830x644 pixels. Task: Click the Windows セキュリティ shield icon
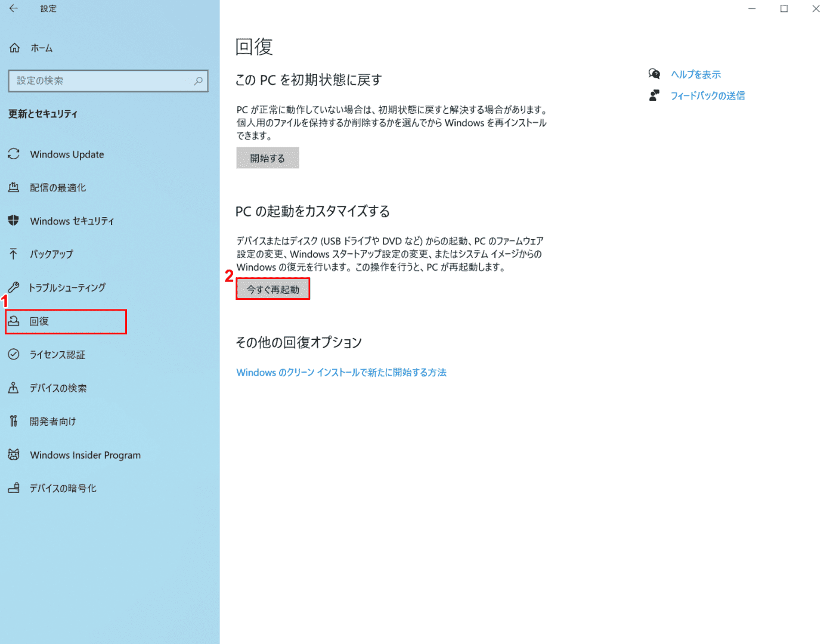tap(14, 221)
